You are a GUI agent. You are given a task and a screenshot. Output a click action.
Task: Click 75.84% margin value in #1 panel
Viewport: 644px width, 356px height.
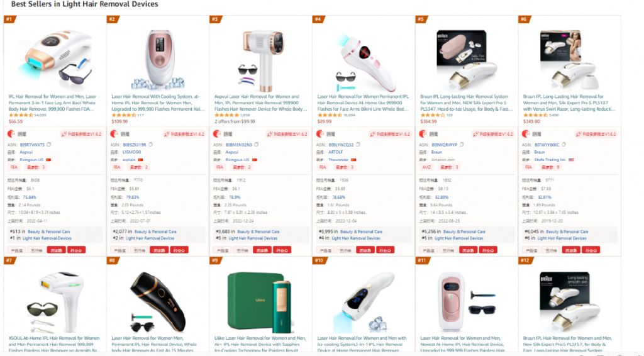pos(30,197)
